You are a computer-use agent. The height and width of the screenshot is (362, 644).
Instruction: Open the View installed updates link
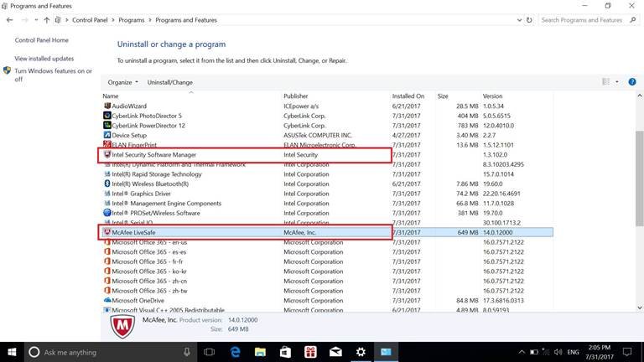pyautogui.click(x=44, y=59)
